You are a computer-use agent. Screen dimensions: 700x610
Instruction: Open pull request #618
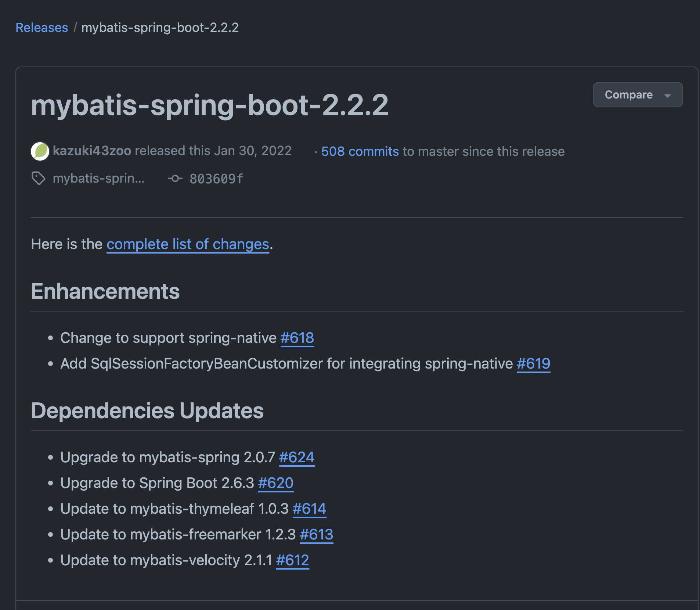click(x=297, y=338)
